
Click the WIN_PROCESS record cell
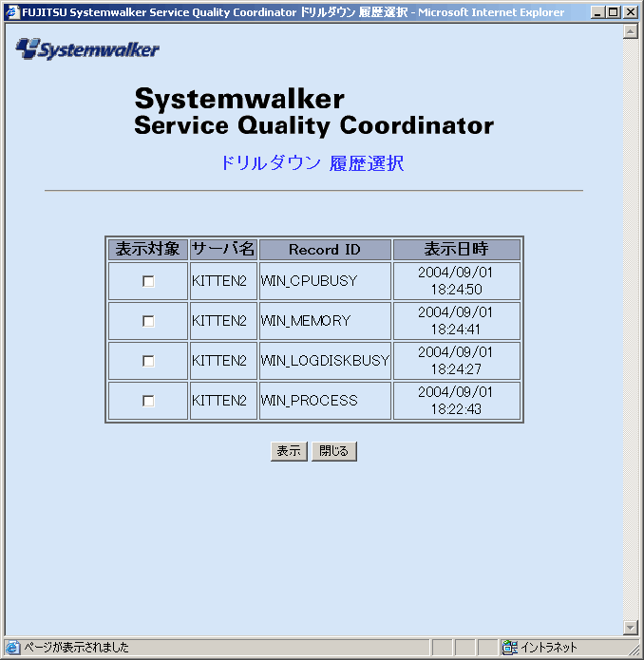click(325, 401)
